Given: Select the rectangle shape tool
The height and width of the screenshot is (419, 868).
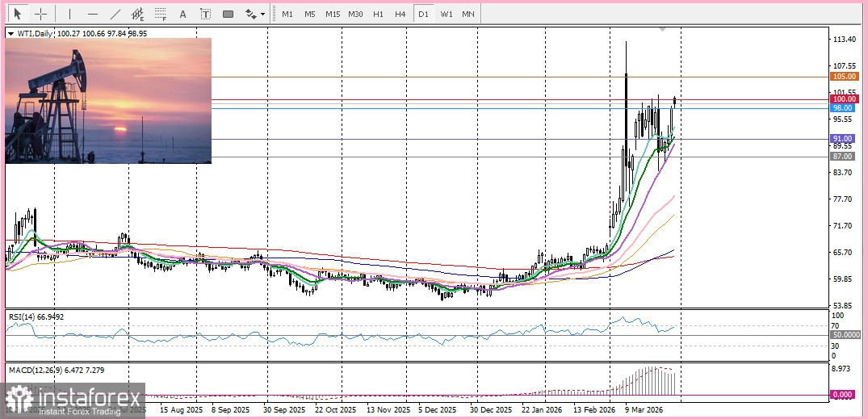Looking at the screenshot, I should click(228, 14).
